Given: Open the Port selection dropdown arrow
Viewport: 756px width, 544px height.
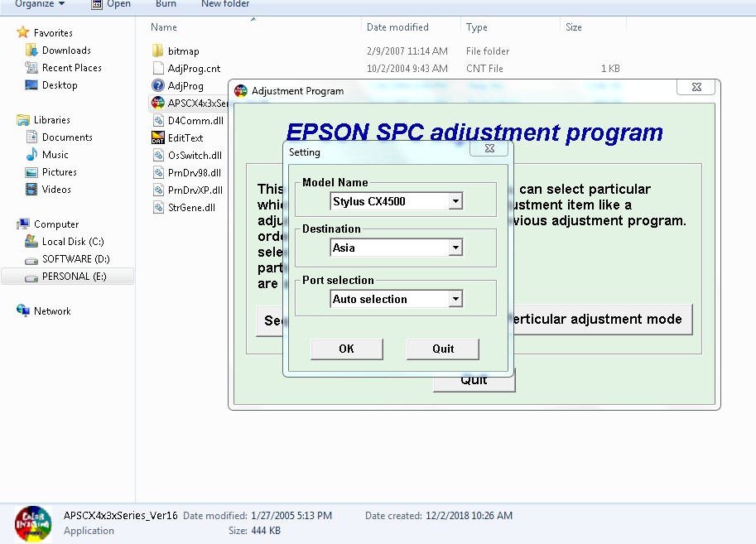Looking at the screenshot, I should point(455,299).
